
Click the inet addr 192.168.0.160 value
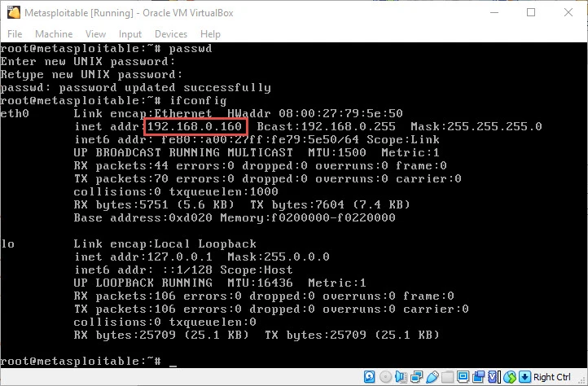[x=195, y=126]
